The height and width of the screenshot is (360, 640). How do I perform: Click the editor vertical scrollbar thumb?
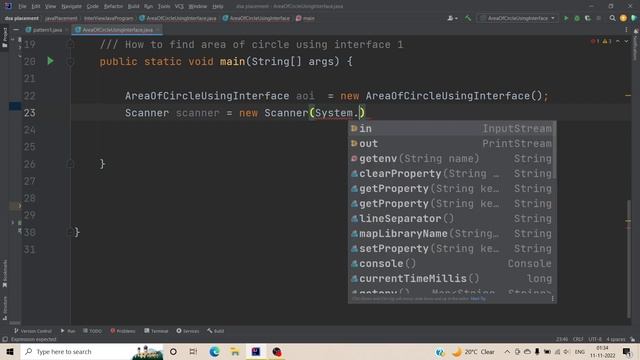click(x=629, y=259)
